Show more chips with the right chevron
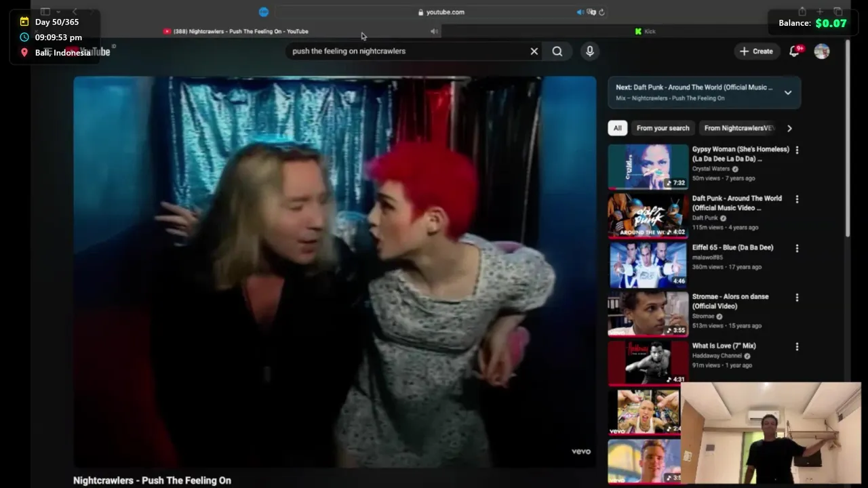868x488 pixels. (x=789, y=128)
